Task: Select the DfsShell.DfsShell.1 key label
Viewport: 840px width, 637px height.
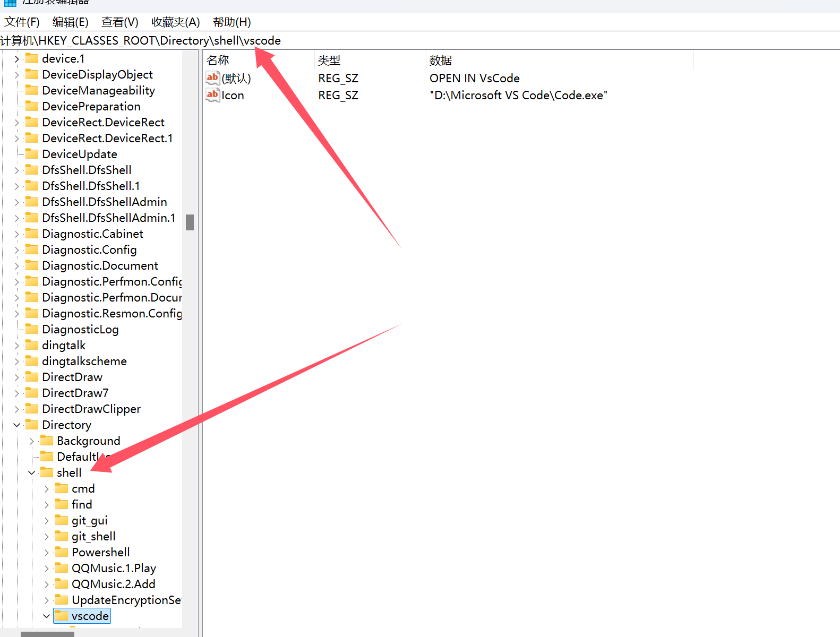Action: coord(91,186)
